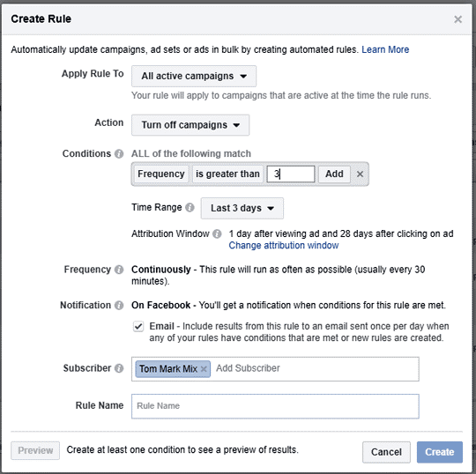Screen dimensions: 476x474
Task: Click the Preview button
Action: [35, 450]
